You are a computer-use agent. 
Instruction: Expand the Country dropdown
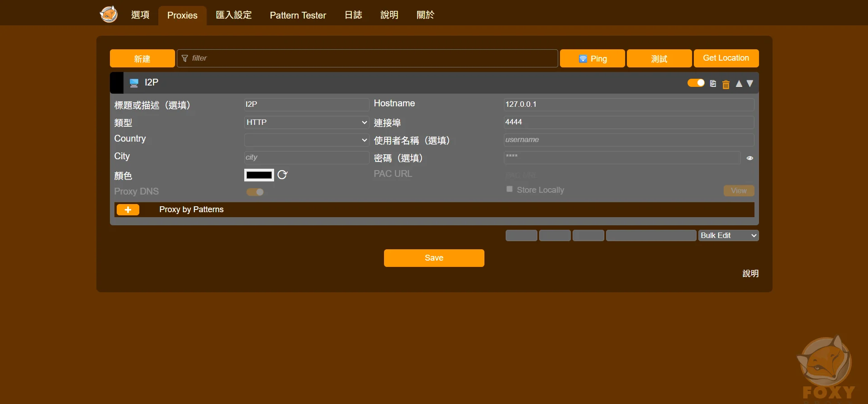[306, 140]
